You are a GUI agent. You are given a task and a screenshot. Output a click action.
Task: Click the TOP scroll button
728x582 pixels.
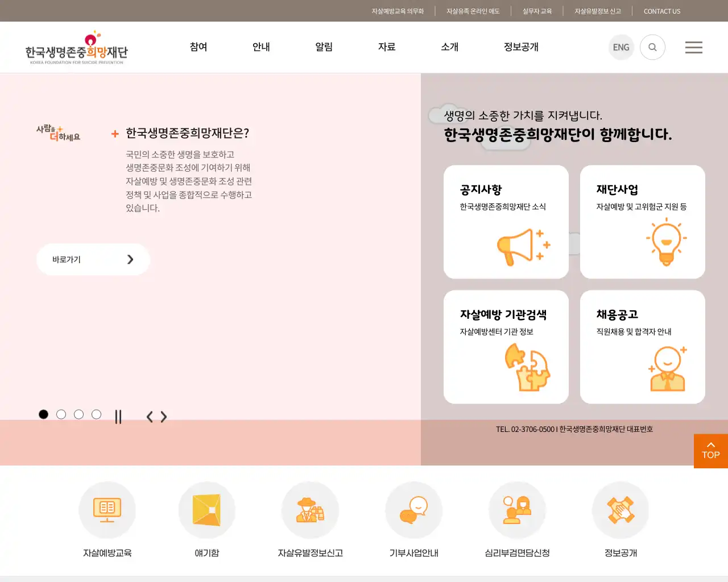point(710,451)
